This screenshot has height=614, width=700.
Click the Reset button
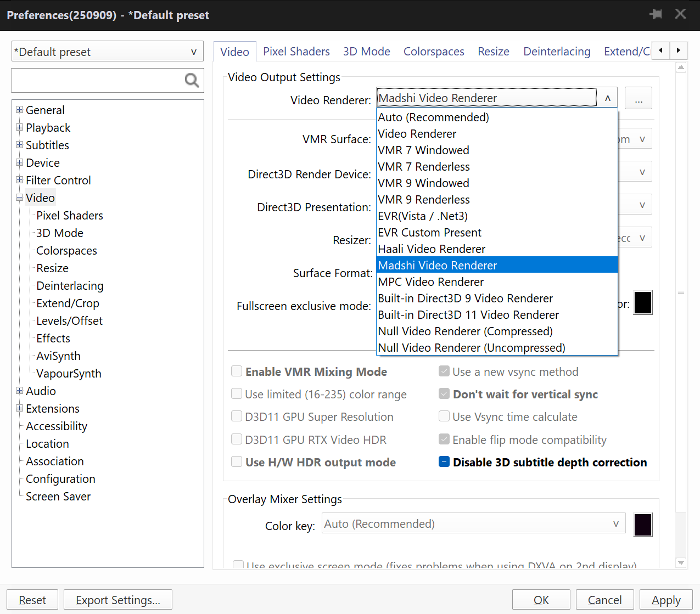[x=32, y=600]
